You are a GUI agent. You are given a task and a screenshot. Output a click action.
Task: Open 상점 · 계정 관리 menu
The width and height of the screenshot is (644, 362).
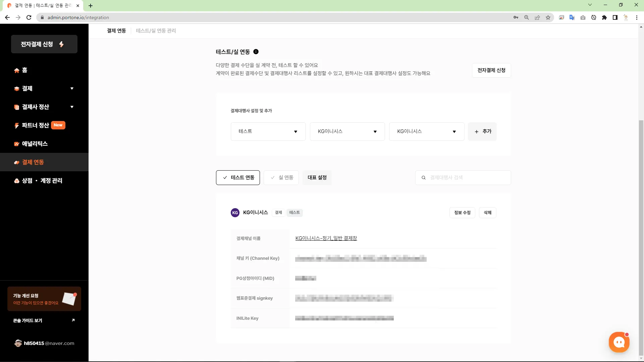(42, 181)
